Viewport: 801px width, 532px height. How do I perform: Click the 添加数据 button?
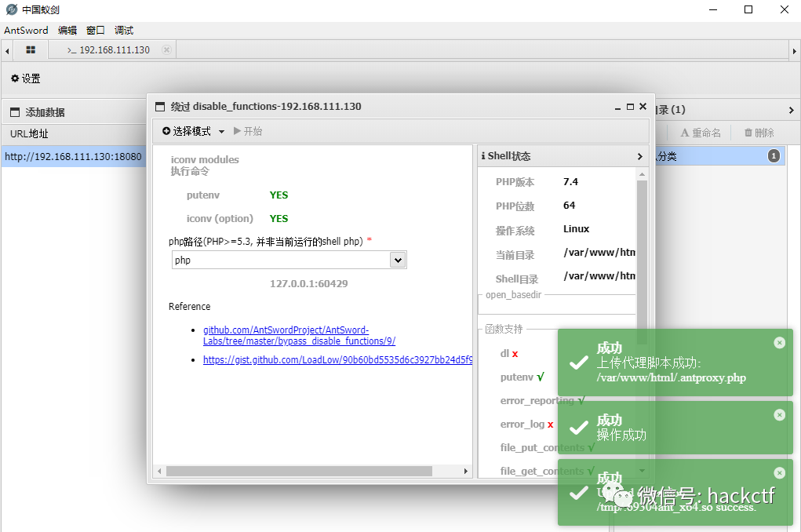click(x=38, y=112)
